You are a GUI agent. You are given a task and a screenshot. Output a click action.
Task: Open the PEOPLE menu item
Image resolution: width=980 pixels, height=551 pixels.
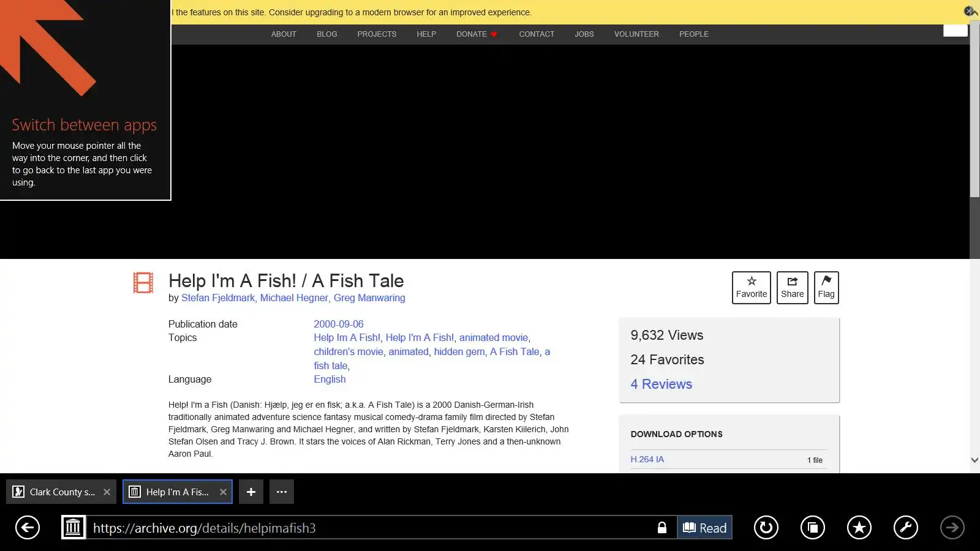click(x=694, y=34)
